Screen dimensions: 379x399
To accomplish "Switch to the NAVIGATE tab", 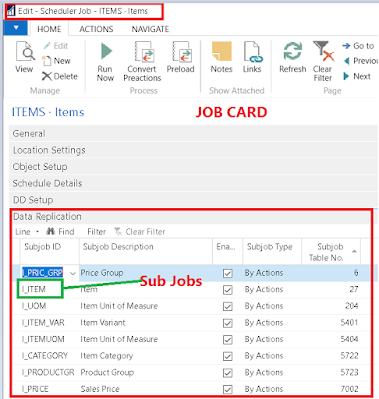I will point(150,29).
